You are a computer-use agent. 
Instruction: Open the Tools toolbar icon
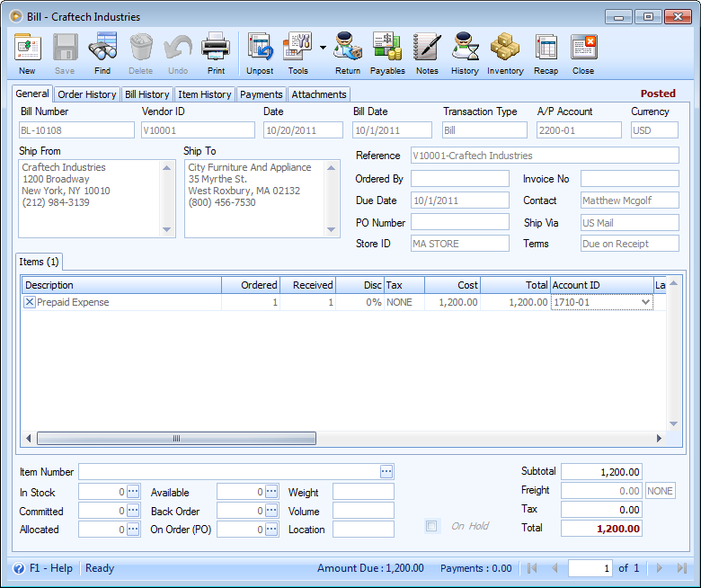coord(297,47)
